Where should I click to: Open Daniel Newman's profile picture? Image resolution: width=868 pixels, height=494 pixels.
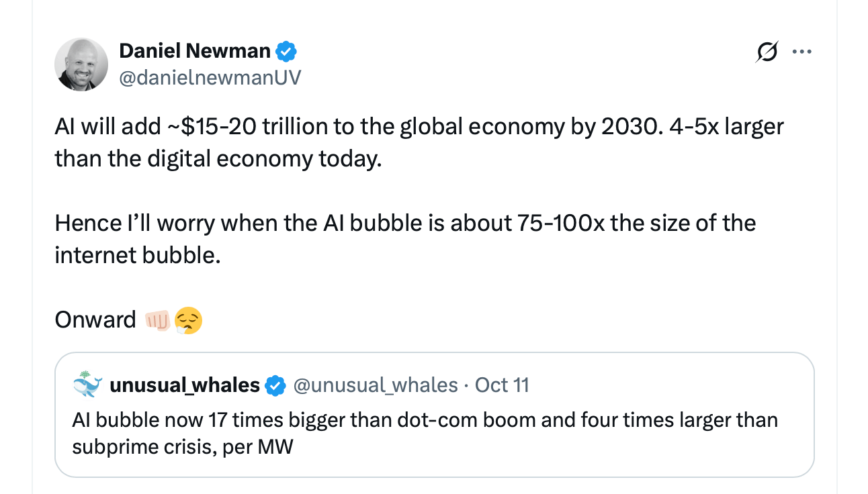pyautogui.click(x=81, y=64)
